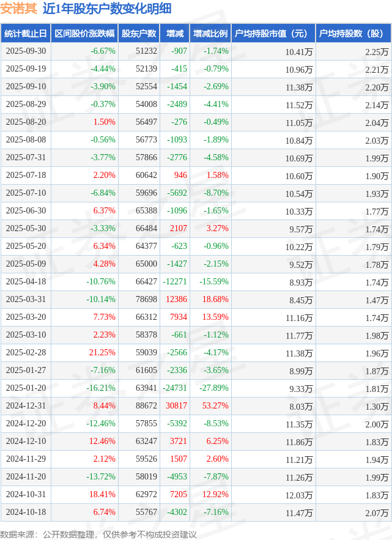This screenshot has width=392, height=540.
Task: Select the 12386 change value cell
Action: [x=176, y=300]
